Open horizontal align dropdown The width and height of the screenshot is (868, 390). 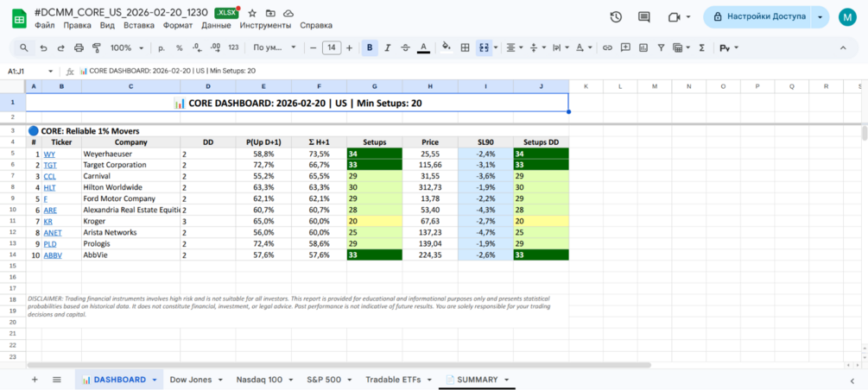515,48
